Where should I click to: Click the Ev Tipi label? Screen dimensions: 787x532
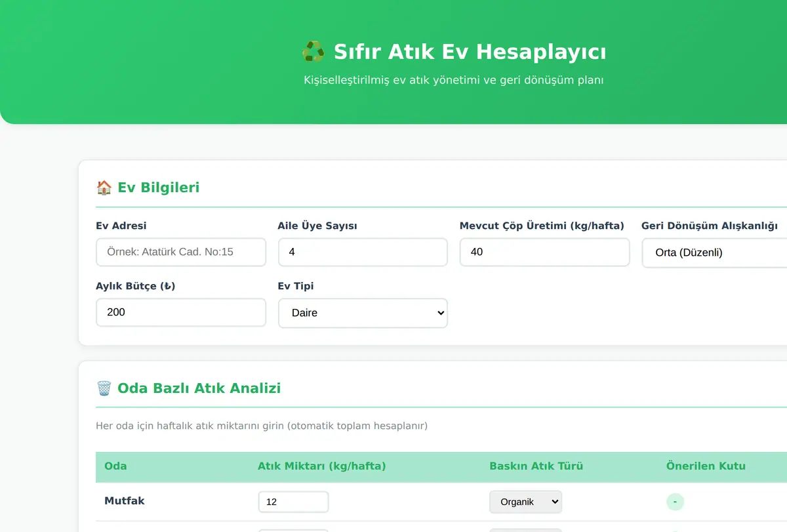pyautogui.click(x=296, y=286)
